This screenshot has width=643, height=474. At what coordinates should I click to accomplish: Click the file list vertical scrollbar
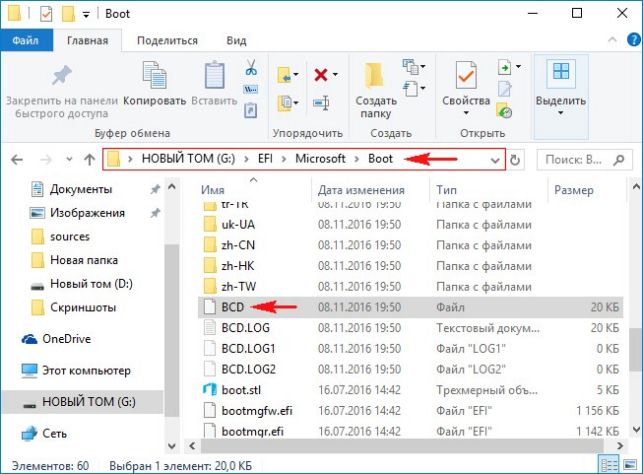tap(636, 349)
